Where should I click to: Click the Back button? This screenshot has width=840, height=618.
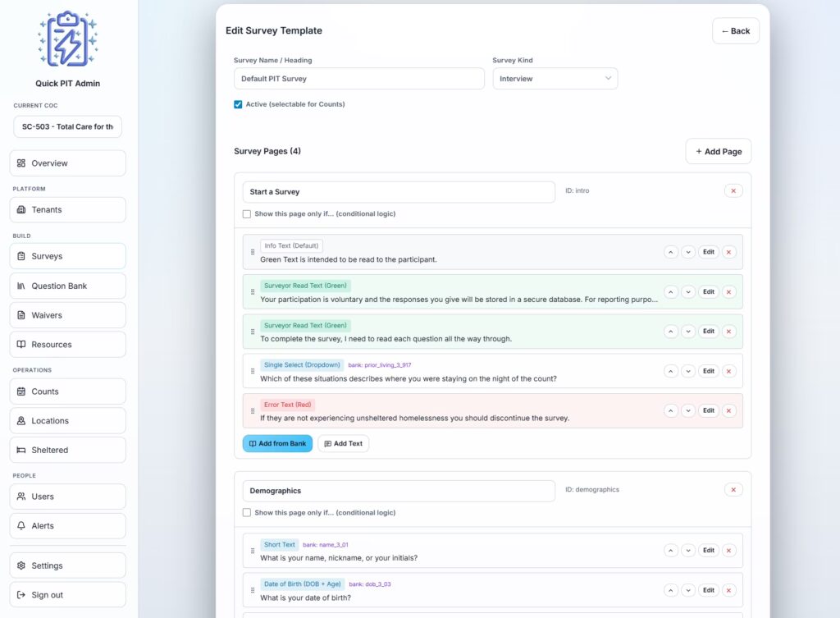[x=736, y=31]
